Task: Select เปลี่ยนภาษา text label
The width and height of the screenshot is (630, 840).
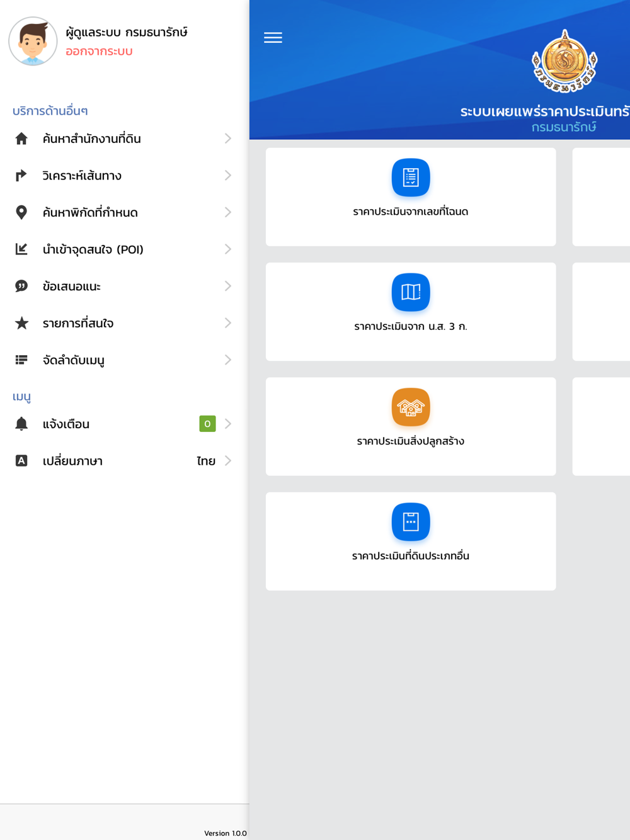Action: 72,462
